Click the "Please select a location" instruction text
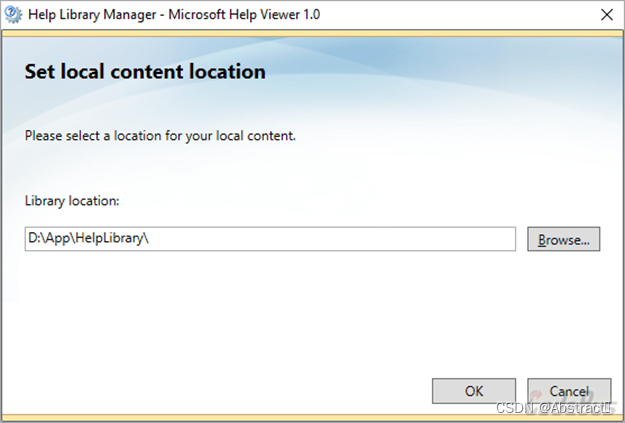Screen dimensions: 625x423 160,135
